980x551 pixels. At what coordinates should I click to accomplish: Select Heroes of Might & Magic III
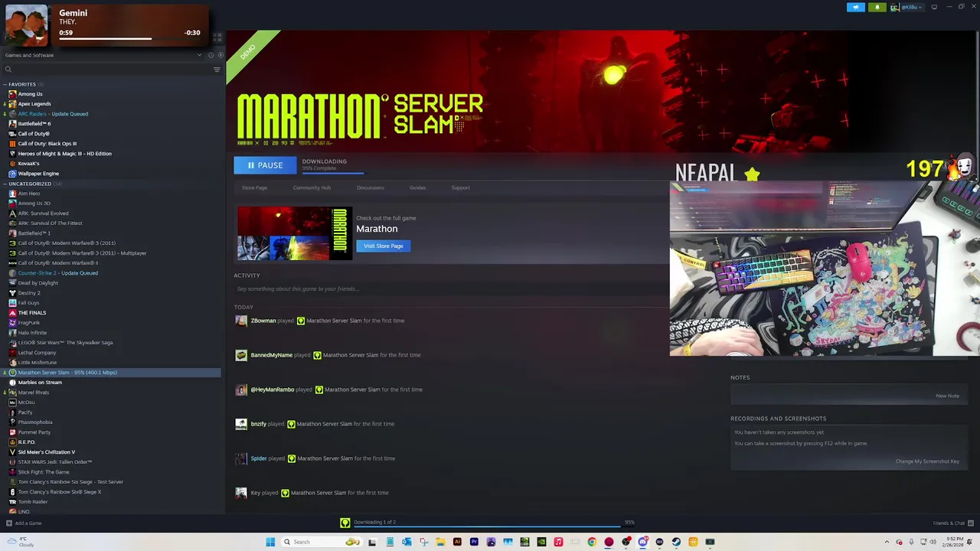64,154
